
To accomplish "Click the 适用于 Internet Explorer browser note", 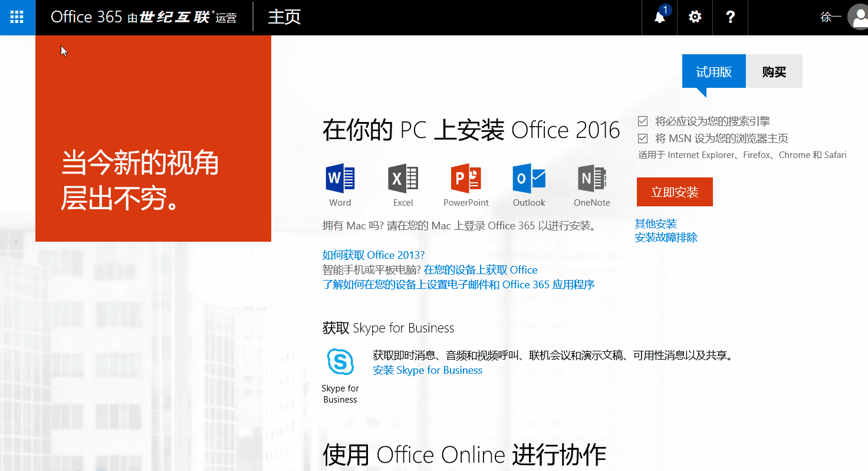I will [742, 155].
